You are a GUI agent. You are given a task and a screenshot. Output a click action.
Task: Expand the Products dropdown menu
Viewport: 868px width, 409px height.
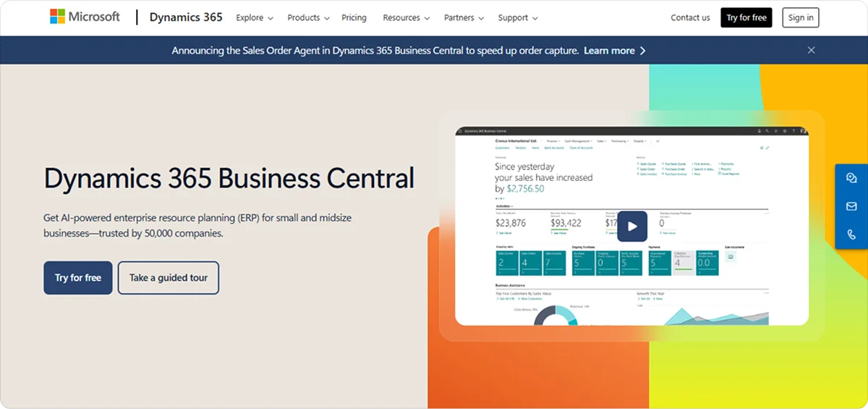click(x=308, y=17)
